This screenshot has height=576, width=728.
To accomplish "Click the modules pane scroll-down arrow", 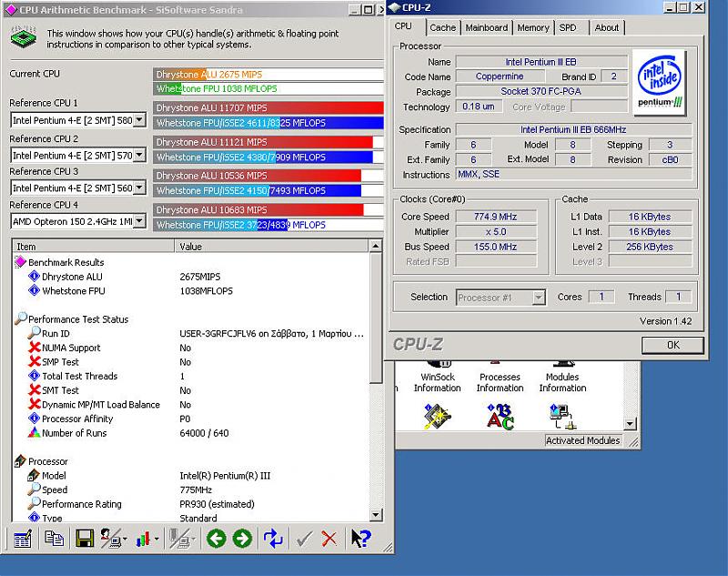I will click(x=630, y=423).
